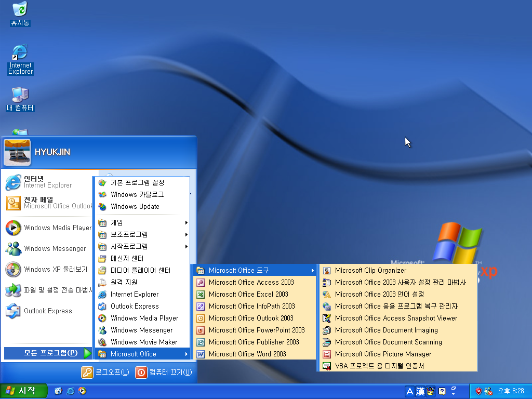Click the Office Document Imaging icon

click(x=327, y=330)
